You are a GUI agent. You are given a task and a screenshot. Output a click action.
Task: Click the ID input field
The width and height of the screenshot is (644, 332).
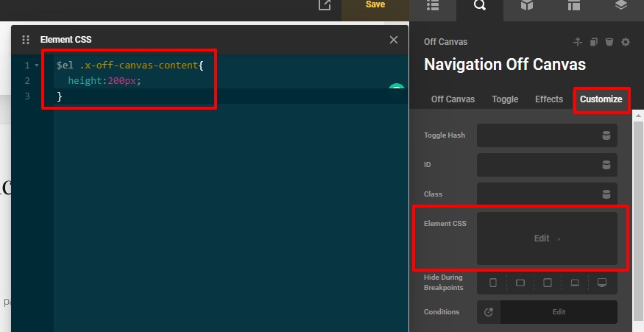tap(537, 165)
